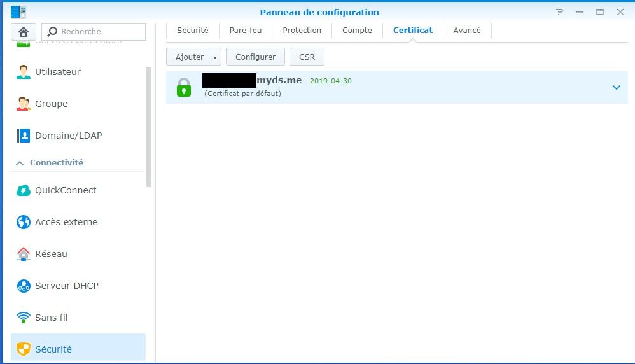
Task: Switch to the Compte tab
Action: pyautogui.click(x=357, y=31)
